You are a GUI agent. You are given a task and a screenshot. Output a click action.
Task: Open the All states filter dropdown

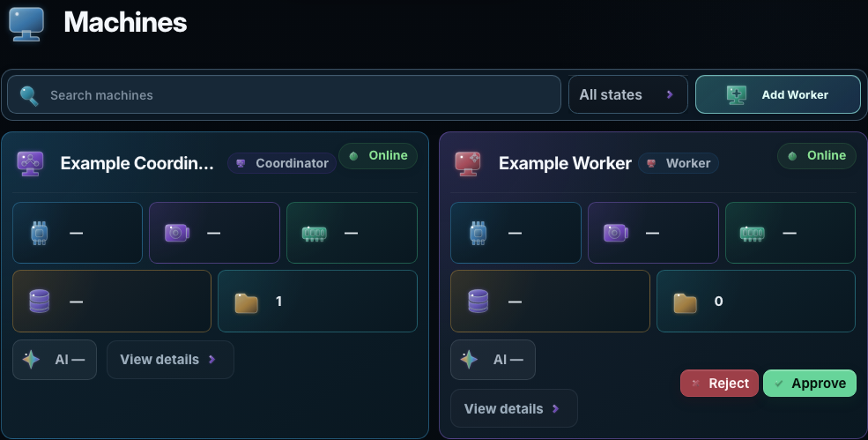[x=627, y=94]
